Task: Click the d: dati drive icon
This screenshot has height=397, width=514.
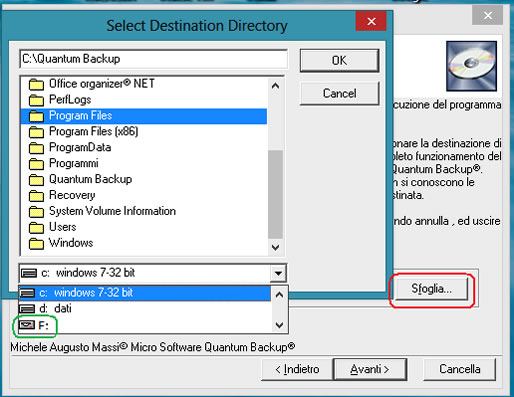Action: (27, 309)
